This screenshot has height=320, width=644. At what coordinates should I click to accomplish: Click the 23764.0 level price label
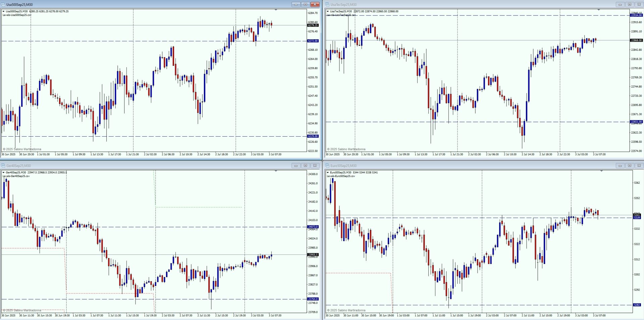click(x=313, y=299)
